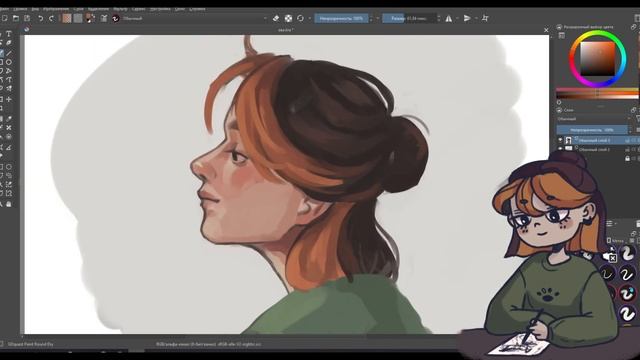Click the color shade strip below wheel
This screenshot has width=640, height=360.
[x=598, y=93]
